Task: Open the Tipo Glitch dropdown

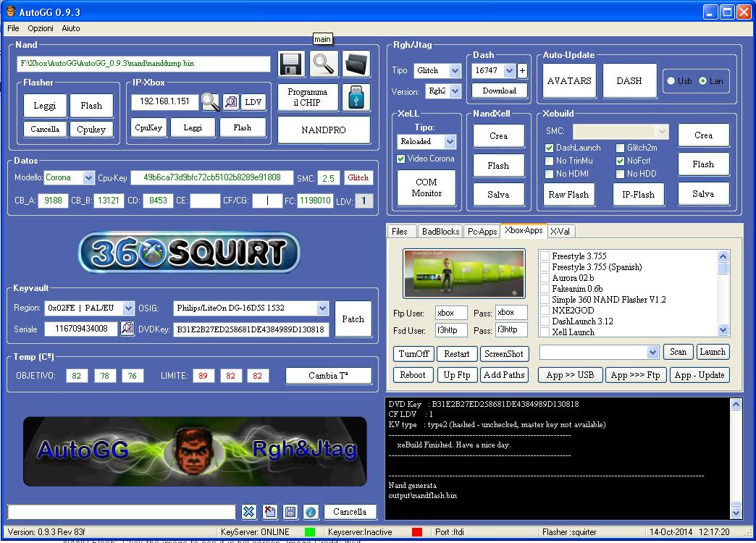Action: 455,71
